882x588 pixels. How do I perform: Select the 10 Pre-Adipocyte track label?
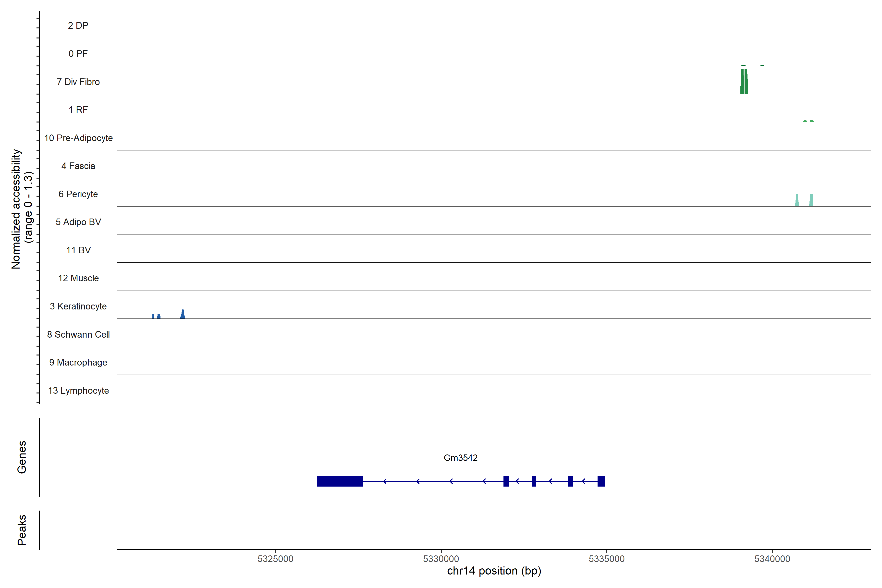click(x=78, y=138)
